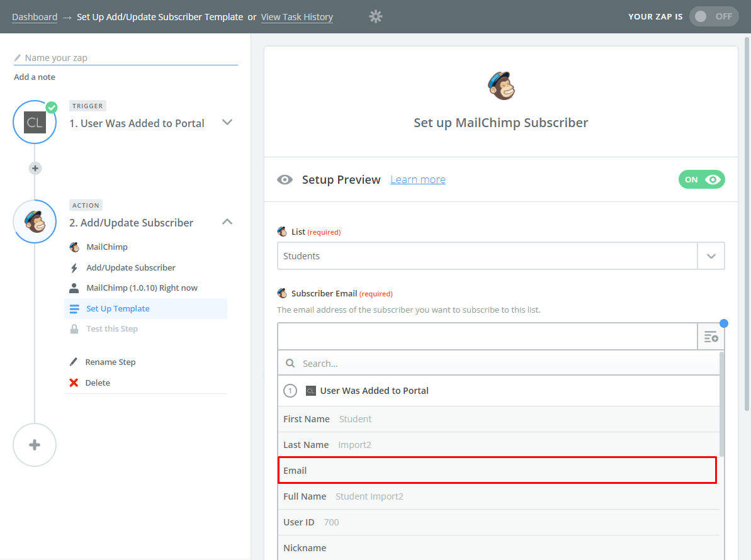
Task: Choose Full Name Student Import2 field
Action: (x=499, y=497)
